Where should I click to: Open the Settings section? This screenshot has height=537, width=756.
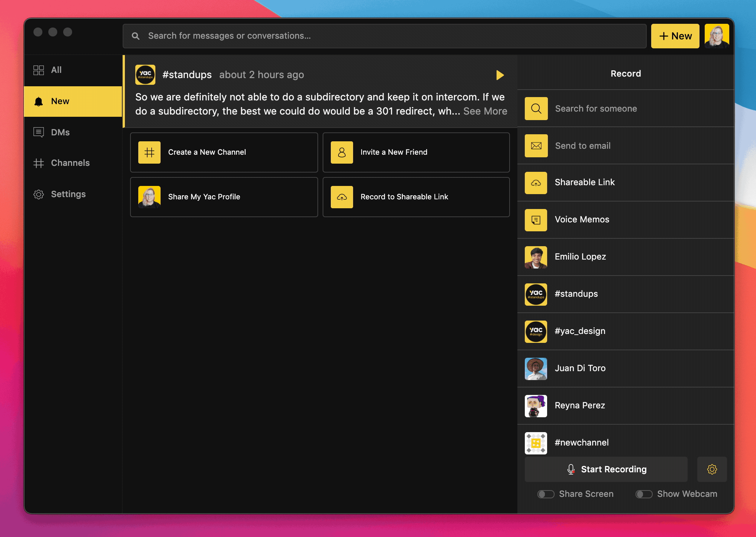tap(73, 194)
